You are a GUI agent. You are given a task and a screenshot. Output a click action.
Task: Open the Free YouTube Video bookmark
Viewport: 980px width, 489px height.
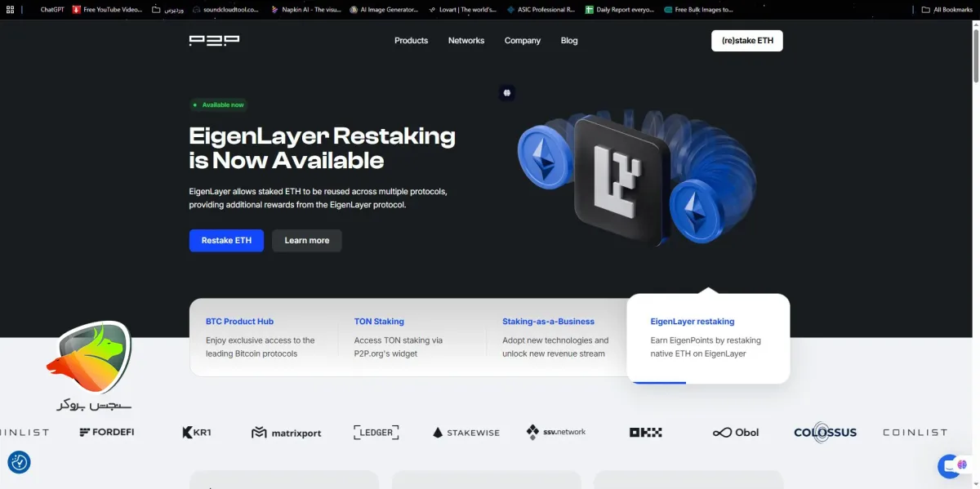click(107, 10)
